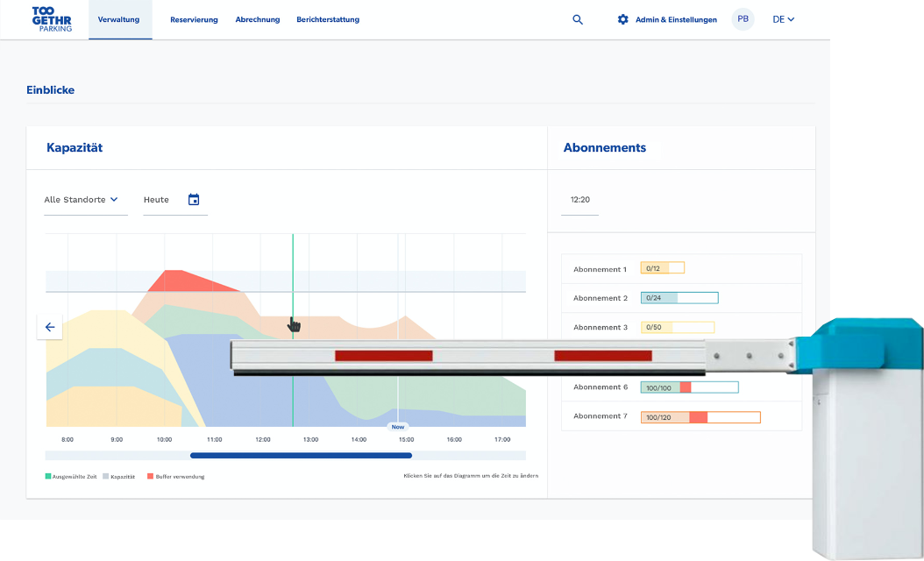The width and height of the screenshot is (924, 561).
Task: Click the red Buffer verwendung legend swatch
Action: pos(150,476)
